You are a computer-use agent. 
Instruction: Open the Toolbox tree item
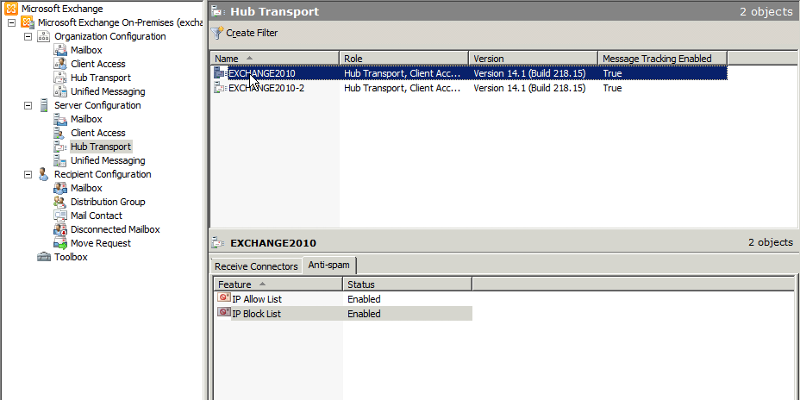pos(71,257)
